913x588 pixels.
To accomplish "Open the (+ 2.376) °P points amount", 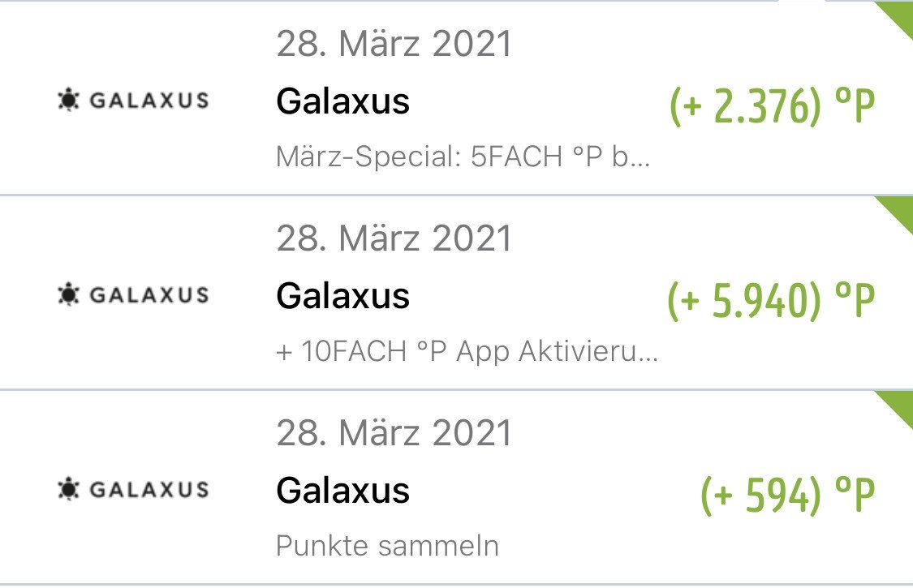I will click(772, 105).
